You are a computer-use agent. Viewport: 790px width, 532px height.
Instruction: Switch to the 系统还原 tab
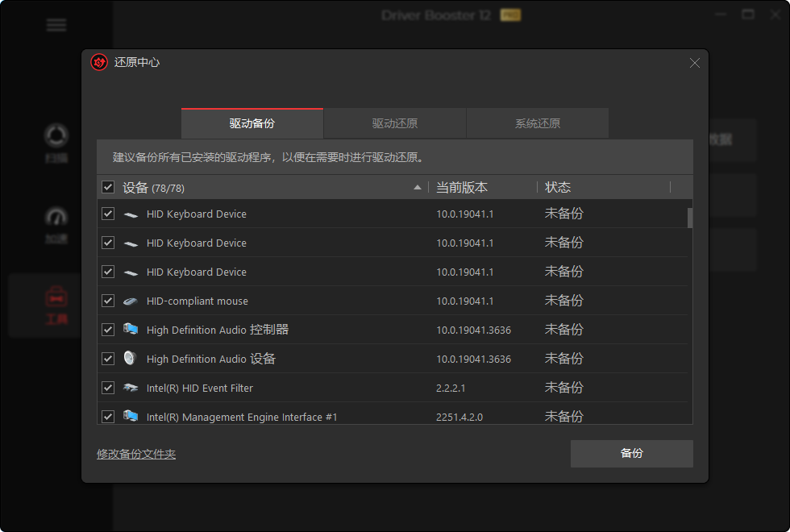[x=538, y=123]
